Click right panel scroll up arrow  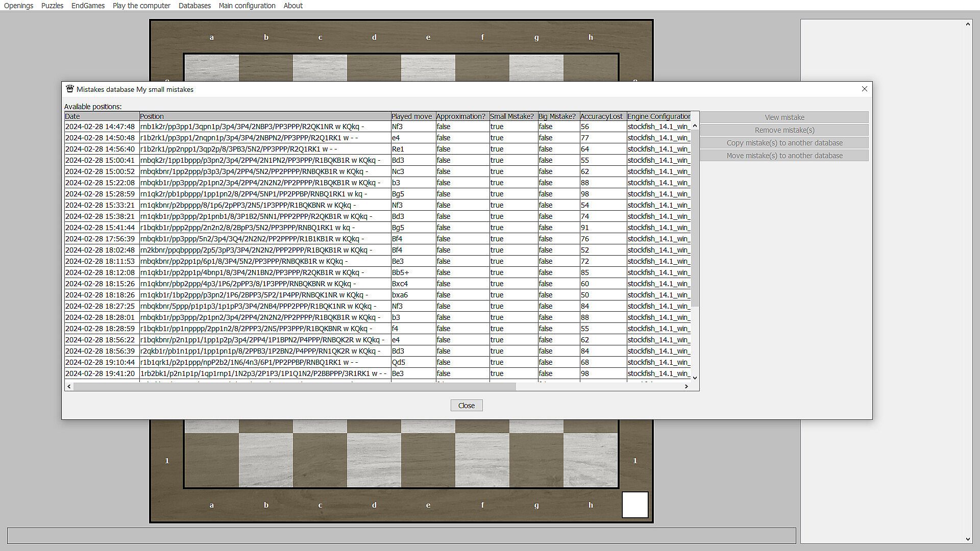tap(968, 24)
